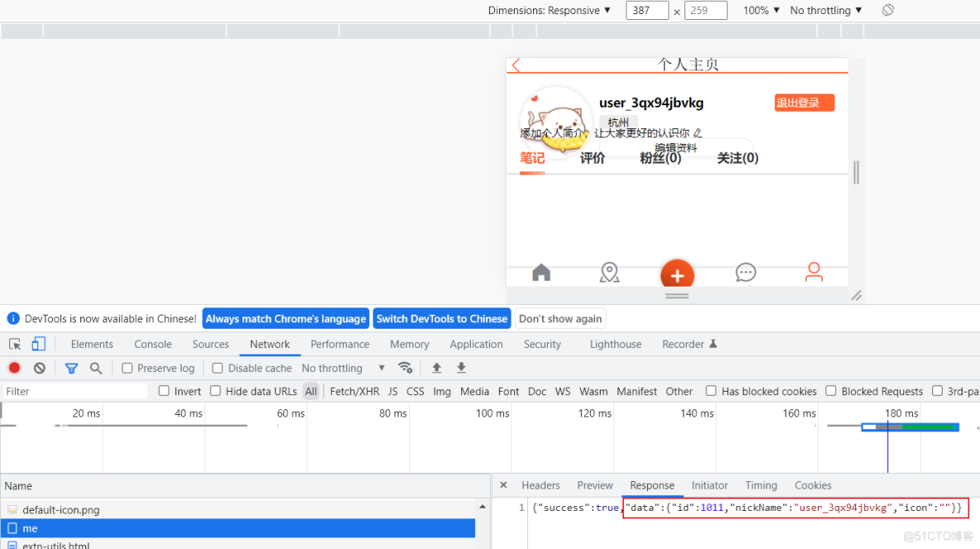The height and width of the screenshot is (549, 980).
Task: Open the Console panel in DevTools
Action: [152, 344]
